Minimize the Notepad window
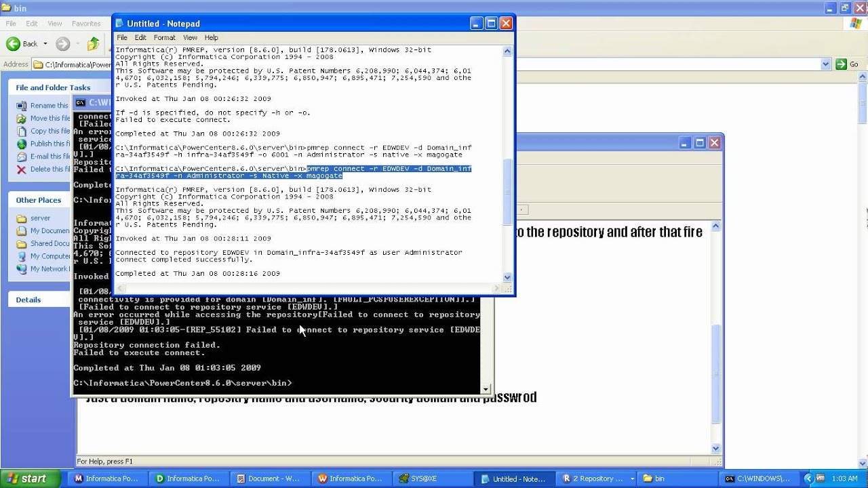The width and height of the screenshot is (868, 488). click(477, 23)
